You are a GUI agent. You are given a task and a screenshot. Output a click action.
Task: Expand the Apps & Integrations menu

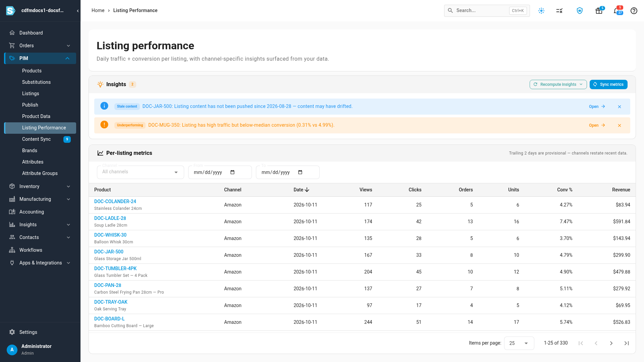click(x=40, y=263)
